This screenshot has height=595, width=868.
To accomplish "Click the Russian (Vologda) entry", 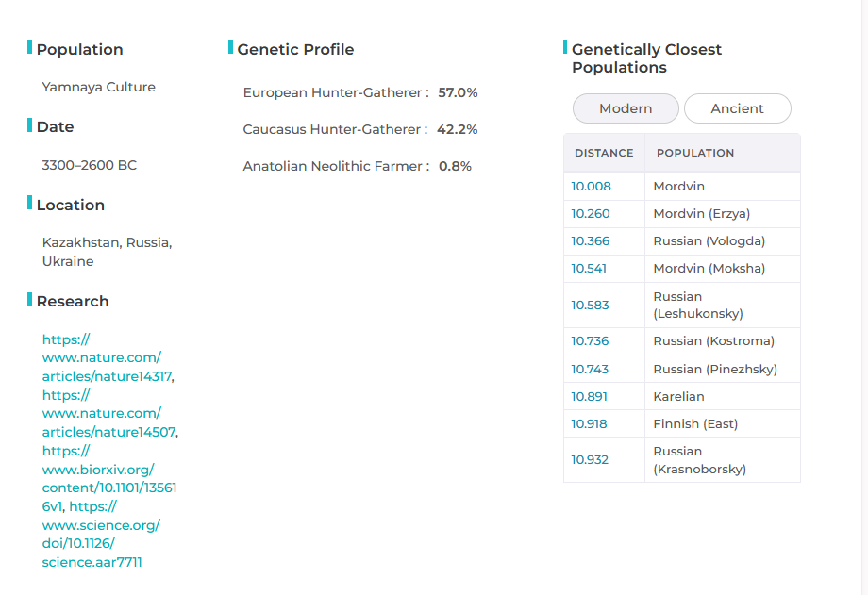I will pos(709,241).
